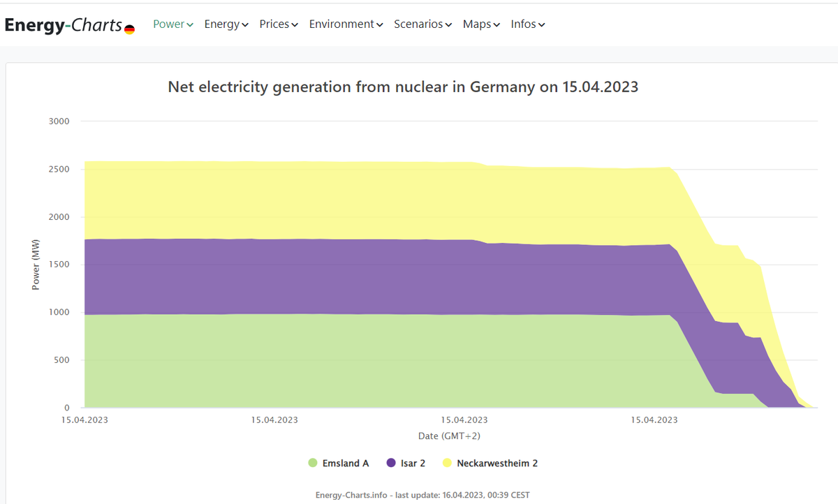Click the Neckarwestheim 2 legend label
Viewport: 838px width, 504px height.
coord(497,463)
